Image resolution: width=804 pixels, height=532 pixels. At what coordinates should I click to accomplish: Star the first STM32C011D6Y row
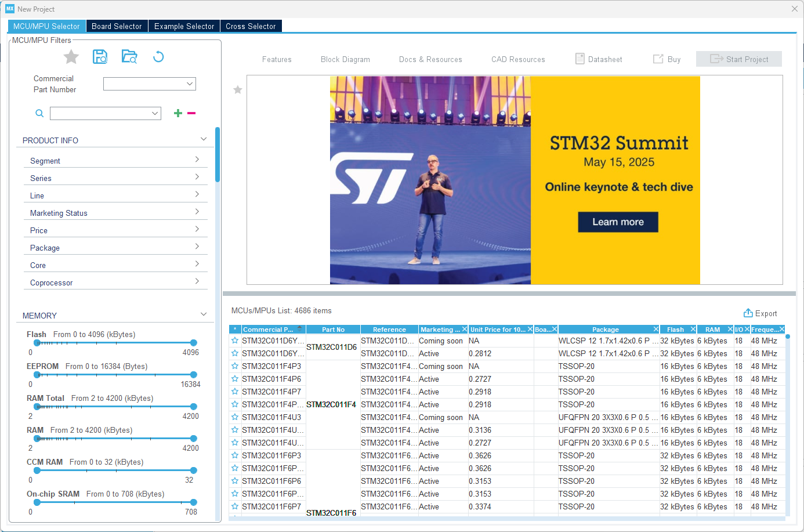(235, 341)
